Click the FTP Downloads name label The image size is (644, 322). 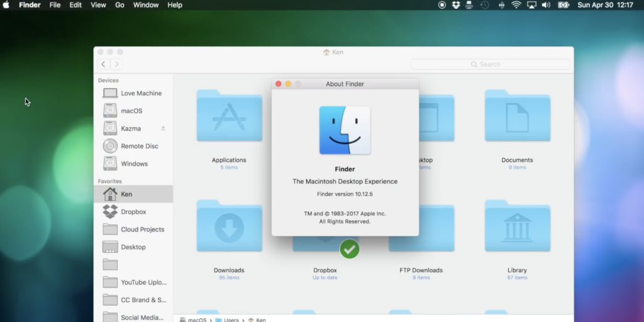pyautogui.click(x=421, y=270)
